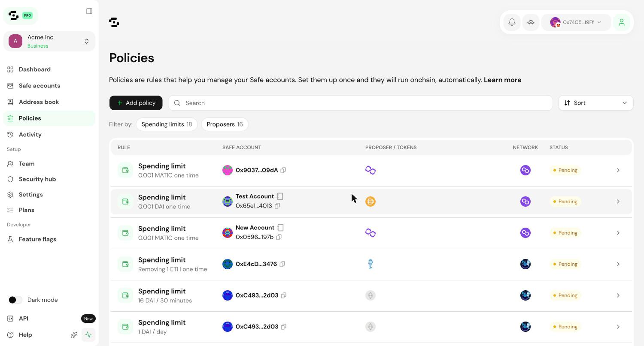Click "0.001 DAI one time" text
Screen dimensions: 644x346
[x=164, y=207]
